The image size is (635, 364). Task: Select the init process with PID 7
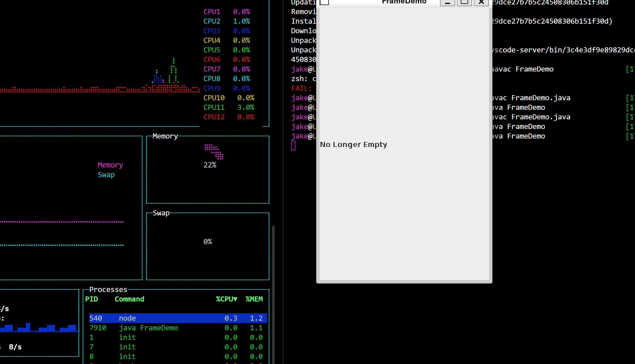(178, 347)
